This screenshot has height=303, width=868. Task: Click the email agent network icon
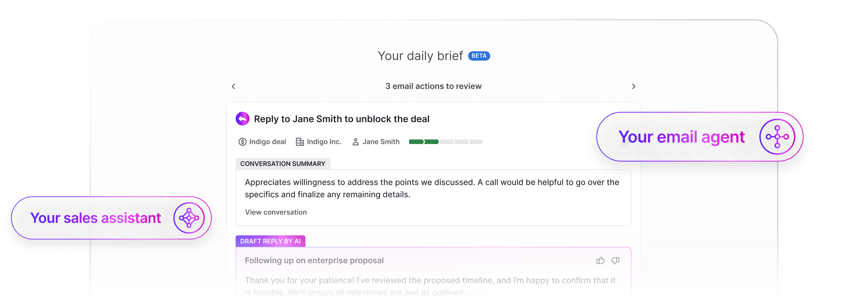coord(777,137)
